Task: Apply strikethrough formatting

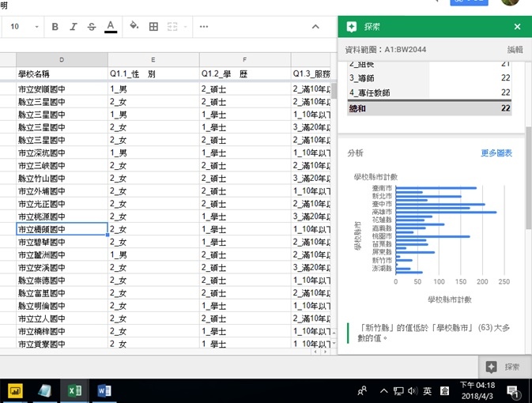Action: coord(92,26)
